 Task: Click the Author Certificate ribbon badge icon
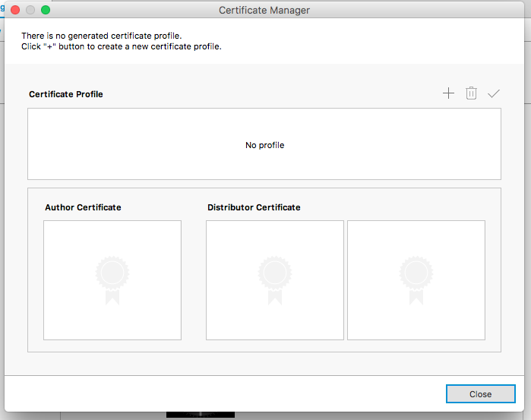coord(112,279)
